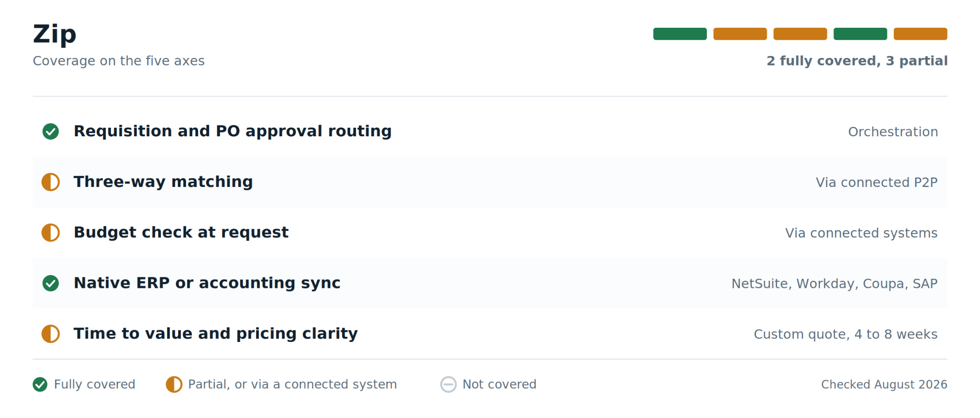
Task: Click the partial icon next to Budget check
Action: 51,233
